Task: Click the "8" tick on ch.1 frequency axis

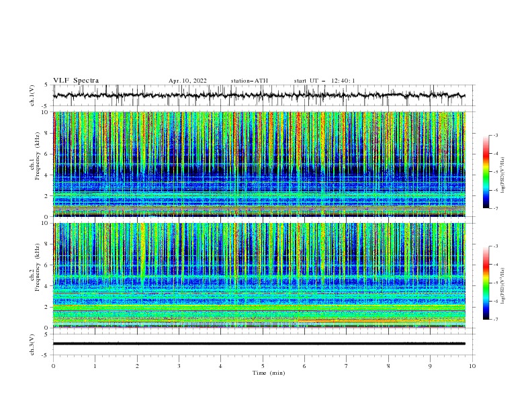Action: point(47,133)
